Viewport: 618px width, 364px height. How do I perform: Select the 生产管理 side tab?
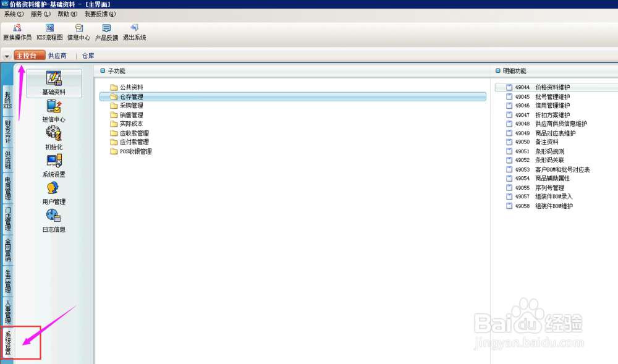tap(7, 281)
